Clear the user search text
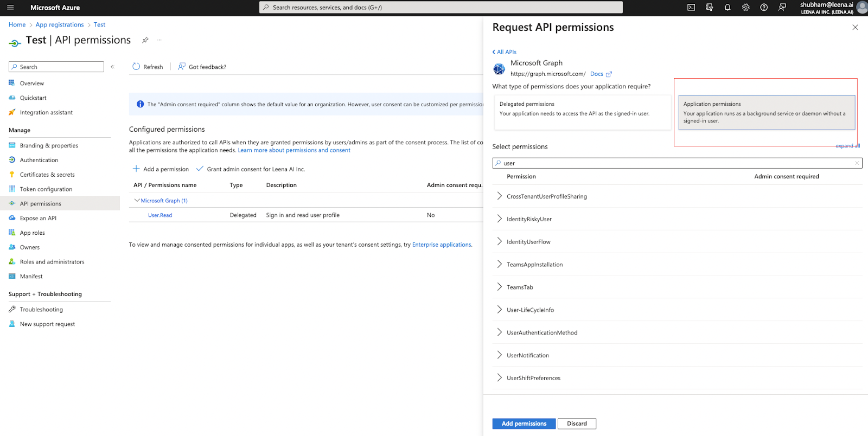 pyautogui.click(x=857, y=163)
